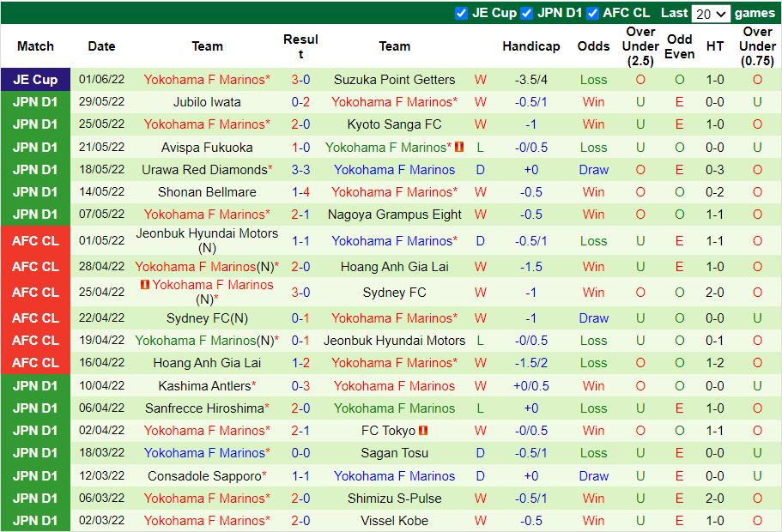The image size is (782, 532).
Task: Open Suzuka Point Getters team link
Action: point(395,79)
